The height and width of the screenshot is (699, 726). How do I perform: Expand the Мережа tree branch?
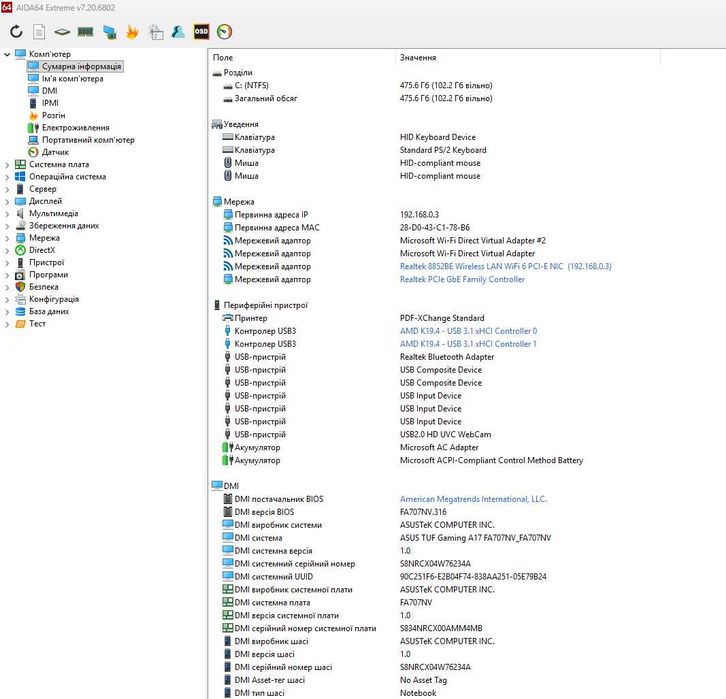tap(8, 238)
